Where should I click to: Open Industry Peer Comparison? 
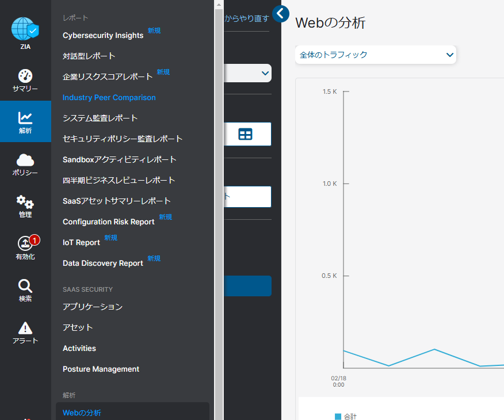[x=109, y=97]
